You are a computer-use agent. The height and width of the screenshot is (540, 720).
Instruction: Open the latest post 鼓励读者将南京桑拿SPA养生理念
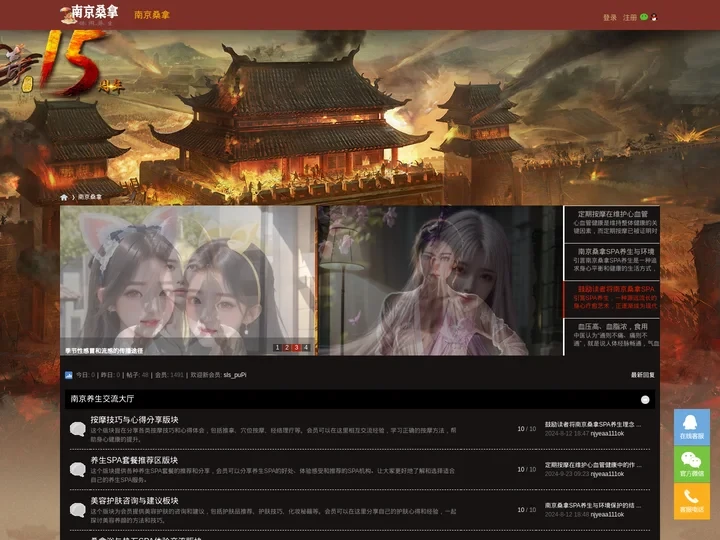point(593,424)
